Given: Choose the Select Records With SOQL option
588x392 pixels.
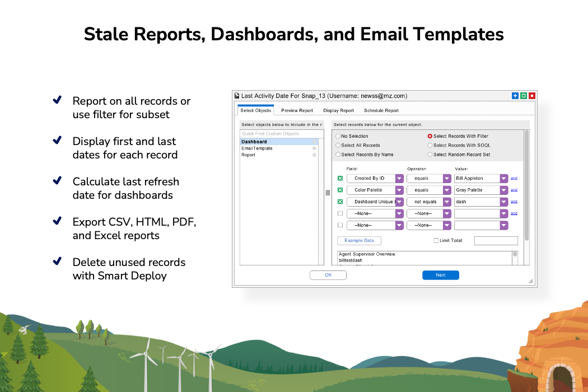Looking at the screenshot, I should (x=430, y=145).
